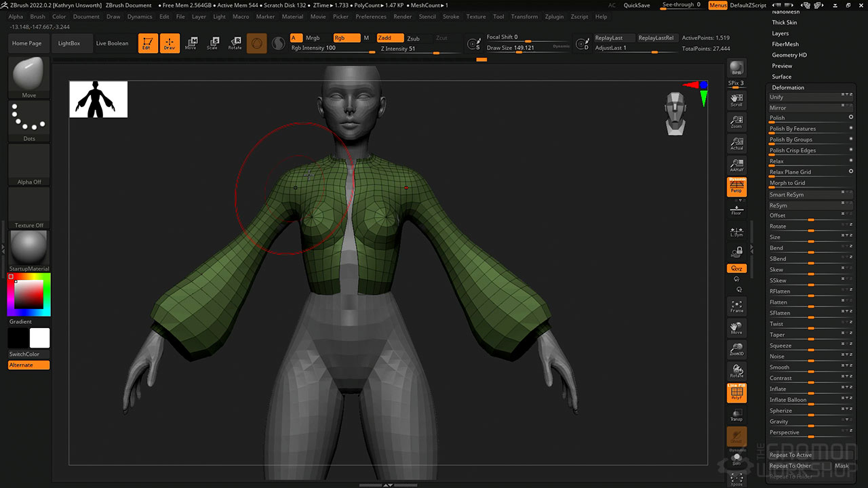This screenshot has width=868, height=488.
Task: Click the Frame mesh icon
Action: 736,306
